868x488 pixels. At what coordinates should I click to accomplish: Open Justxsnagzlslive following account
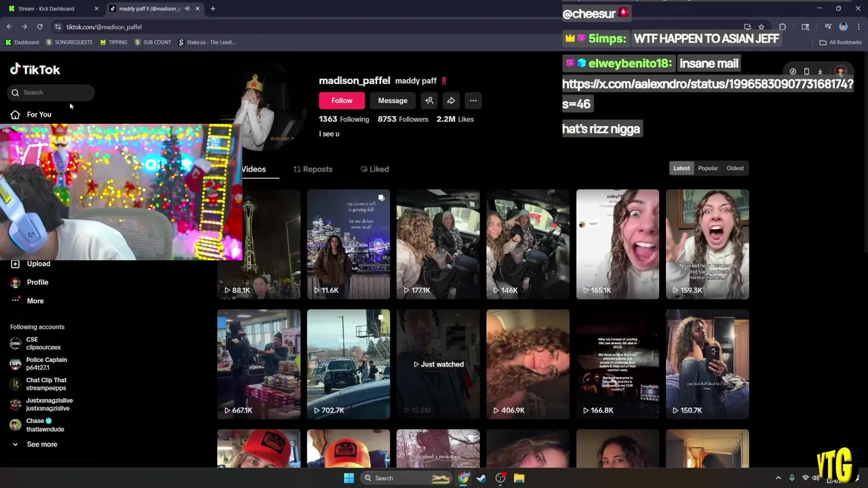tap(41, 405)
